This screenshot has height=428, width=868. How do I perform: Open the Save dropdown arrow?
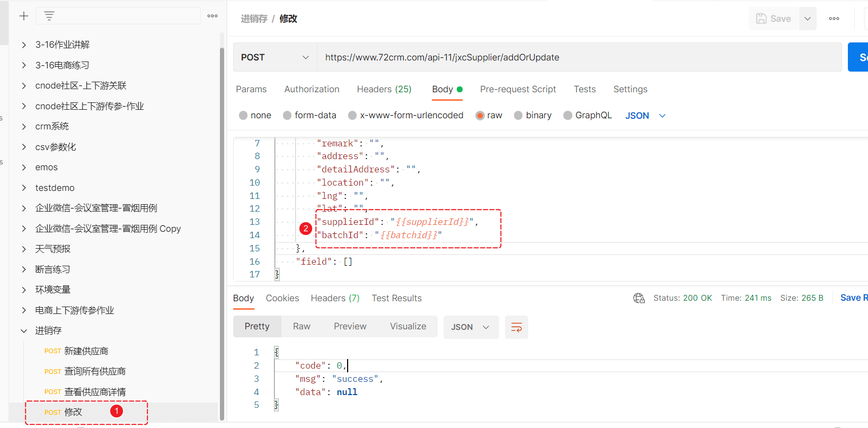[x=808, y=19]
